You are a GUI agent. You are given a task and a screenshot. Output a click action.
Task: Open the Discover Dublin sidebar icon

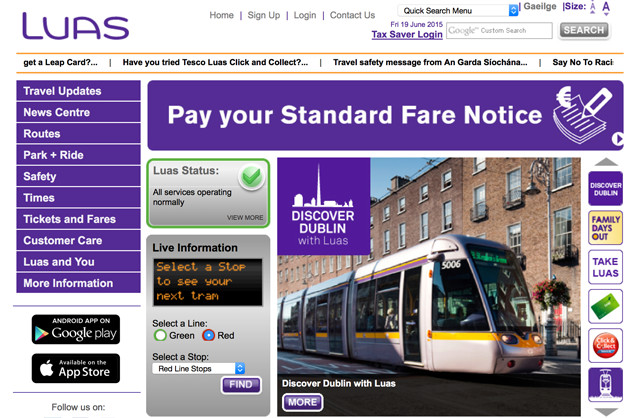point(605,188)
